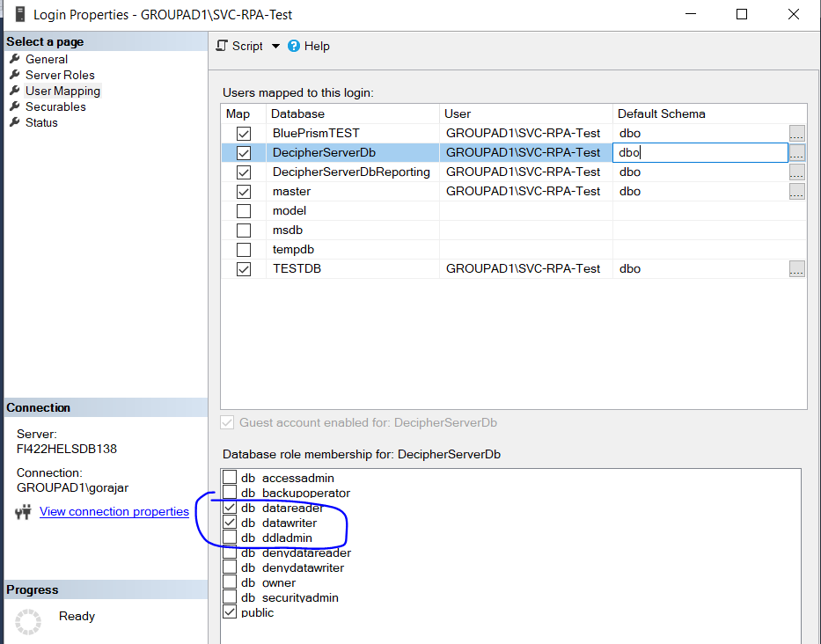Open the Status page
This screenshot has width=821, height=644.
tap(41, 122)
